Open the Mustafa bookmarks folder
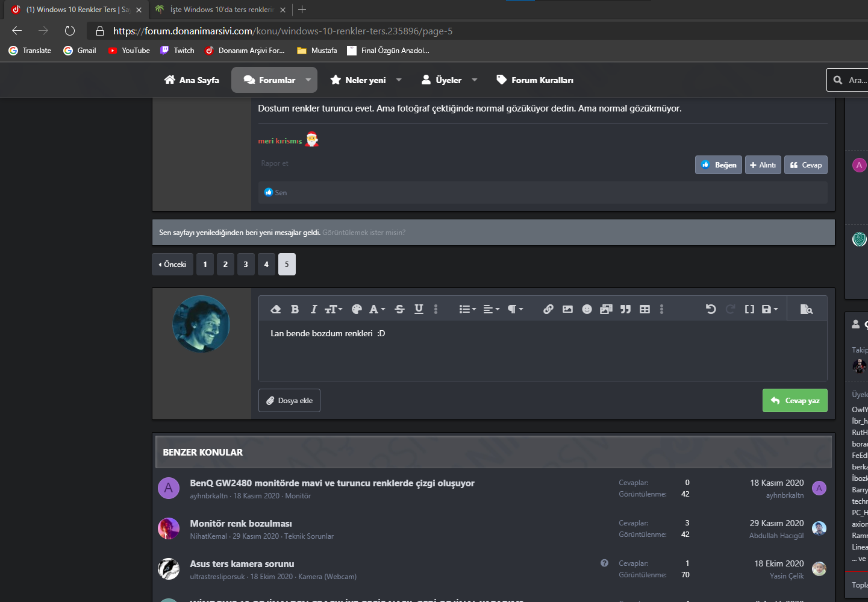Screen dimensions: 868x602 (317, 51)
